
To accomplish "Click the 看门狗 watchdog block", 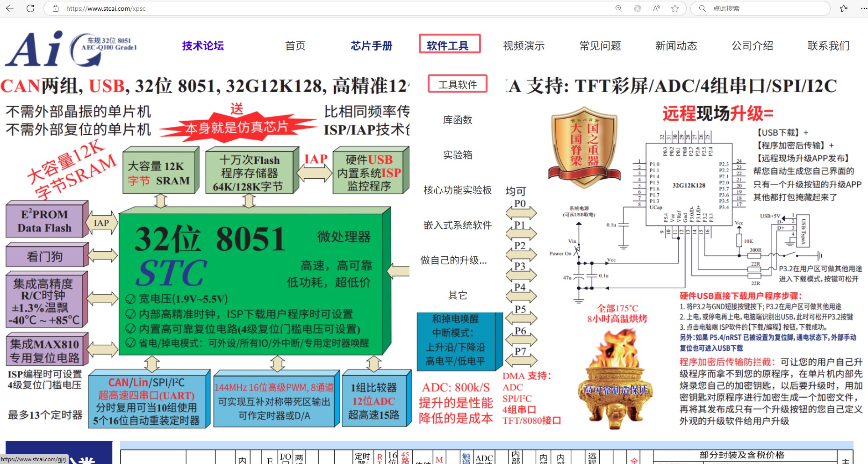I will tap(47, 255).
